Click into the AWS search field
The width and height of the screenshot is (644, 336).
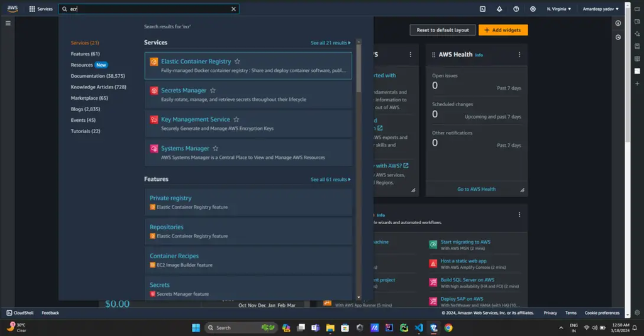(148, 9)
